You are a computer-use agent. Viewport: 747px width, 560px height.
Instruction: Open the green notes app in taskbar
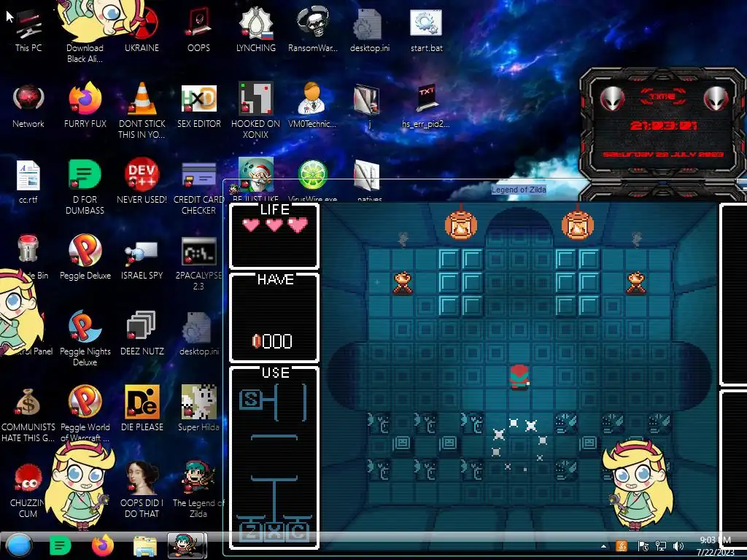coord(60,545)
